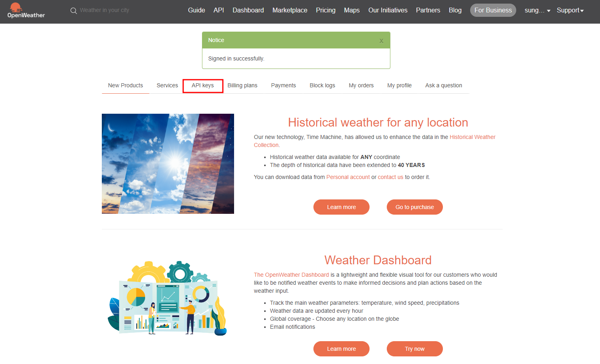Click the 'Email notifications' bullet text
600x364 pixels.
coord(293,327)
